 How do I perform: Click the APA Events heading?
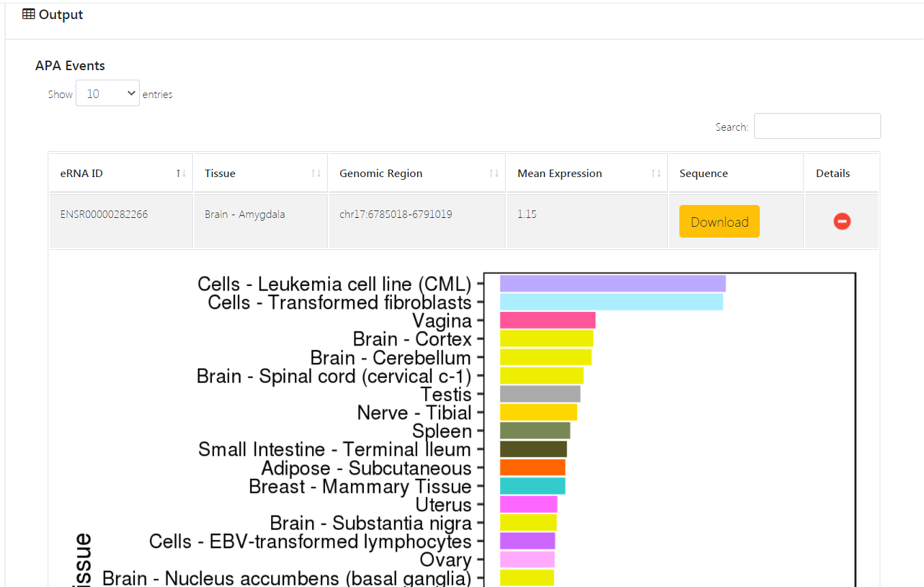(x=70, y=66)
